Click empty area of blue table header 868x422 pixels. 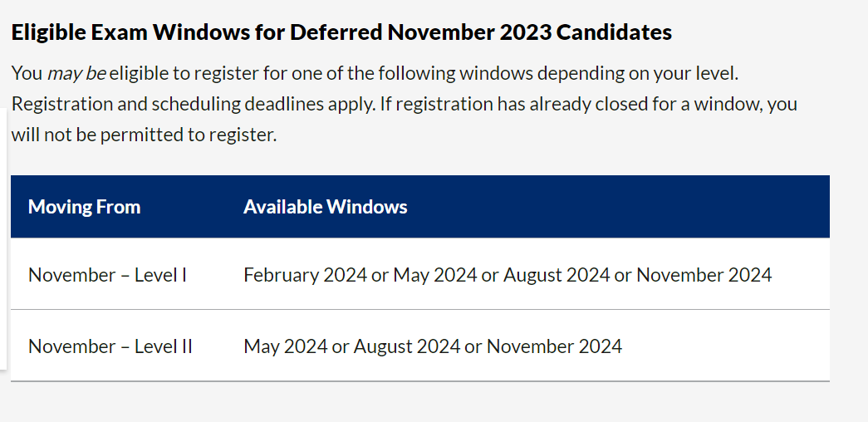coord(617,207)
